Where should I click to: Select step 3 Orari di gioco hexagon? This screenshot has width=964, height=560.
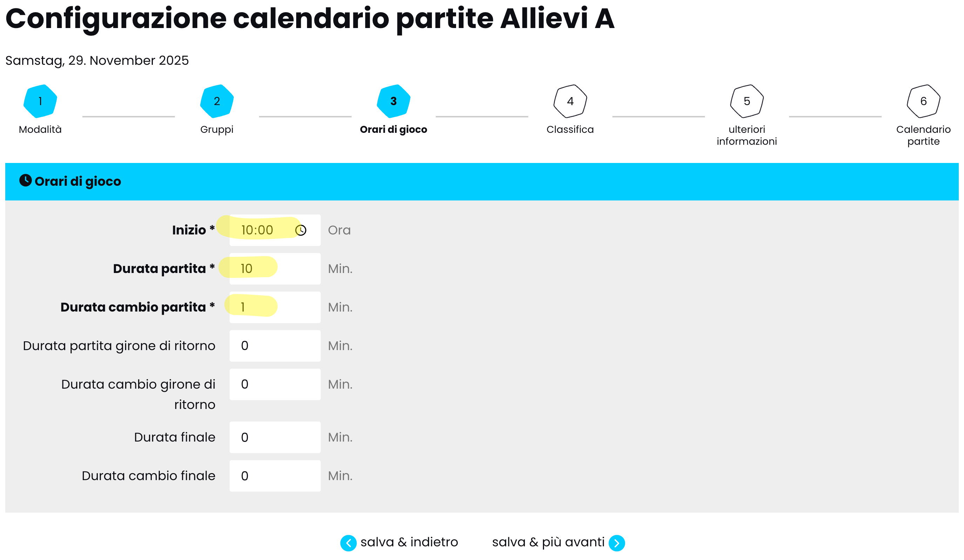[394, 101]
